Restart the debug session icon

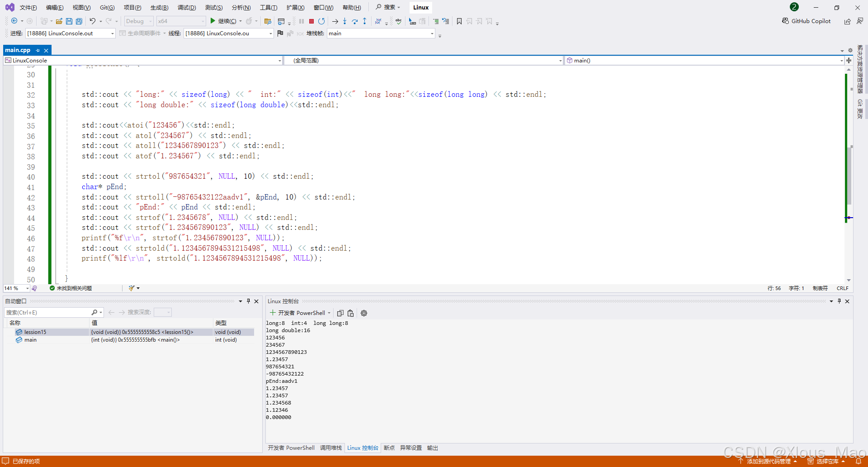[x=322, y=21]
